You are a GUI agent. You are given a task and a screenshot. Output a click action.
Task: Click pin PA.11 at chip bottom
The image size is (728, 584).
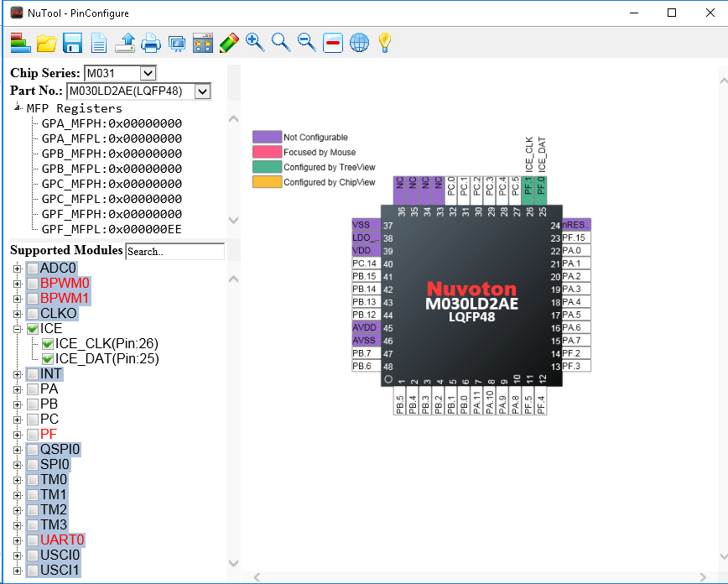(476, 401)
